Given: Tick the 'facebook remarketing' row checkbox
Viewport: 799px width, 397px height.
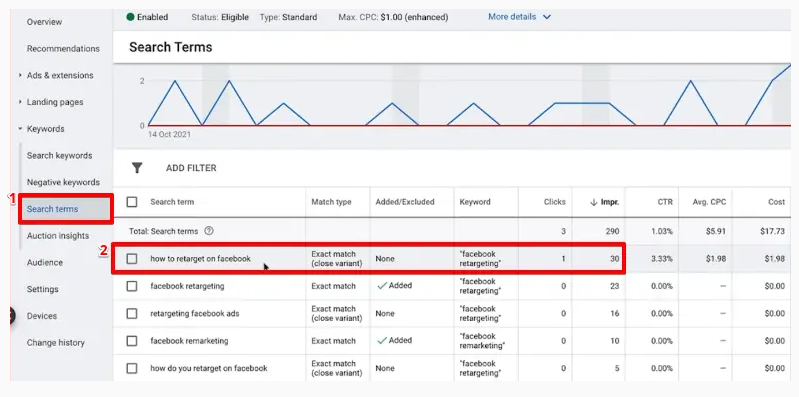Looking at the screenshot, I should click(132, 340).
